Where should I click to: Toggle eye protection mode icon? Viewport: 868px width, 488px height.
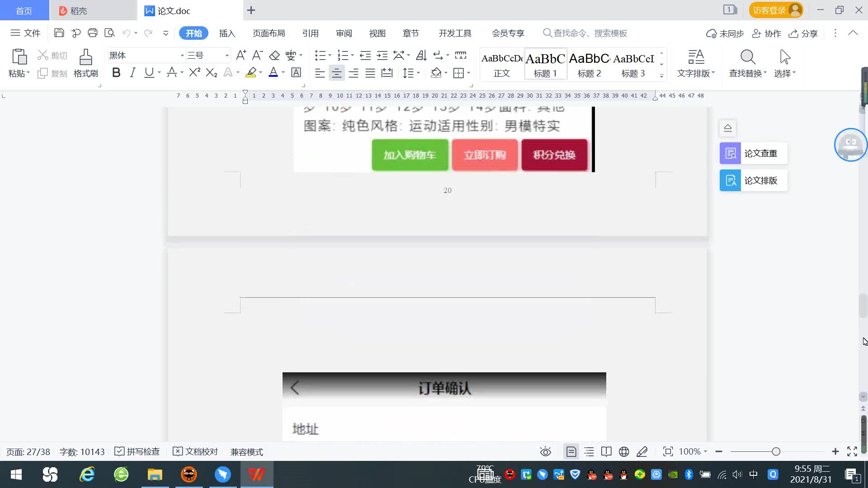pyautogui.click(x=545, y=451)
